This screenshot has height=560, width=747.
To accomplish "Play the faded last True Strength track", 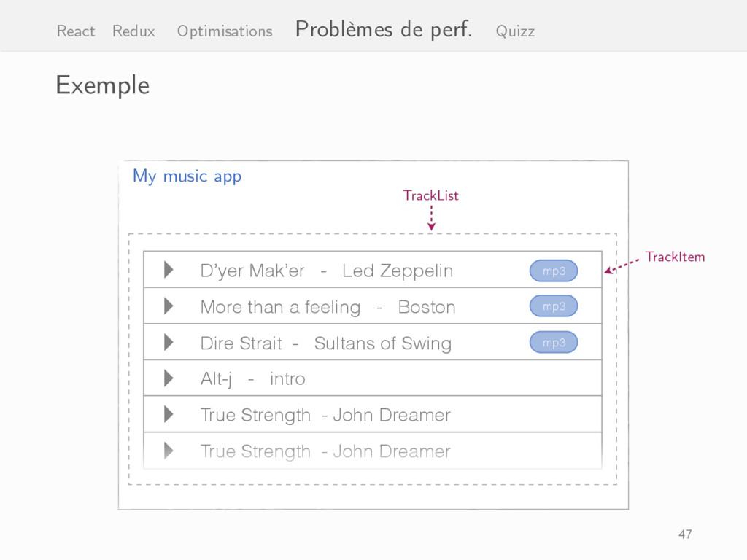I will tap(169, 451).
